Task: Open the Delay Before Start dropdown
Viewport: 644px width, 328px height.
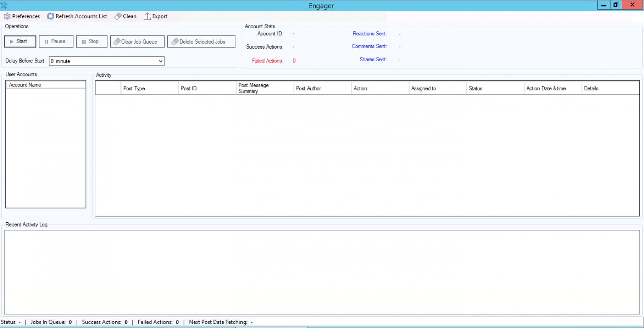Action: 106,61
